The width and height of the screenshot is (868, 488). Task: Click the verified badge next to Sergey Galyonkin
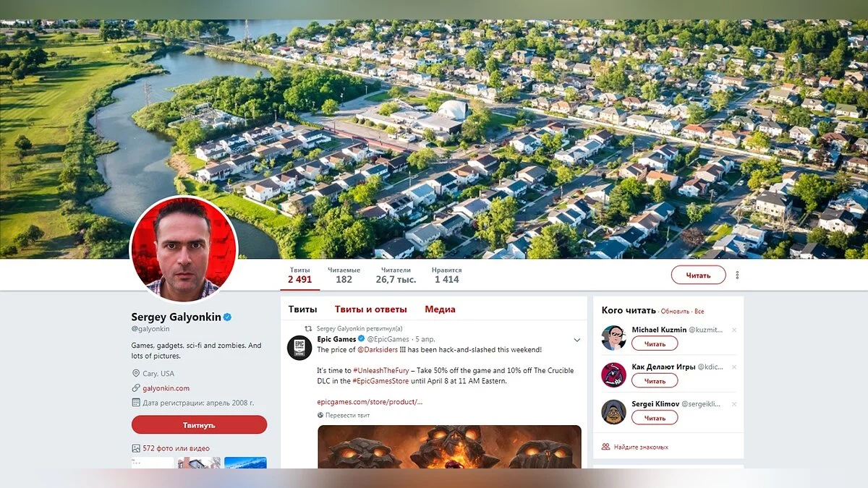tap(227, 317)
